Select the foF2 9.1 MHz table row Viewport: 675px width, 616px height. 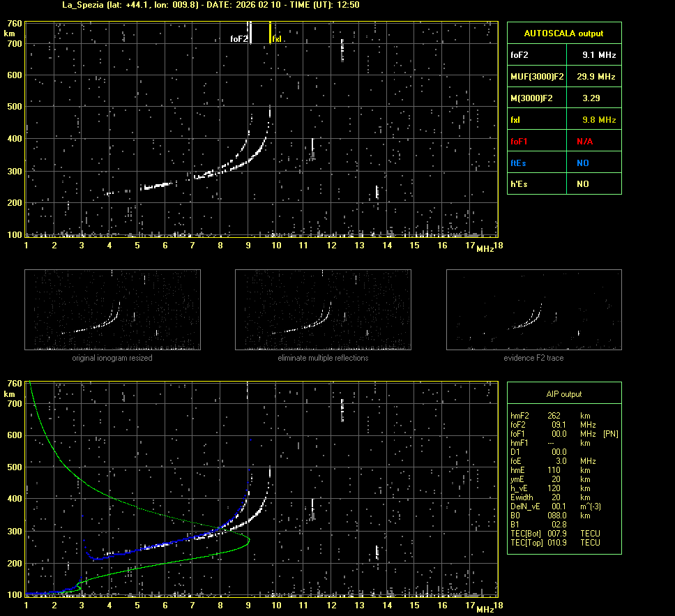click(563, 54)
